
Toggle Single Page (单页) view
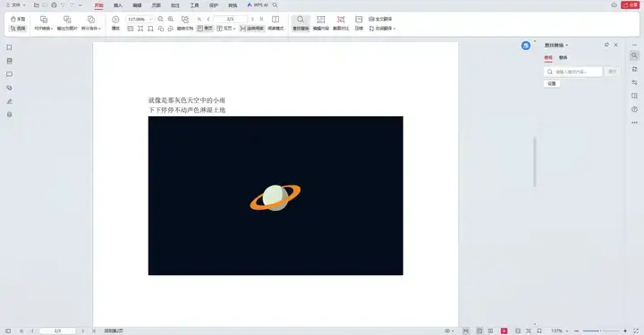pyautogui.click(x=205, y=29)
